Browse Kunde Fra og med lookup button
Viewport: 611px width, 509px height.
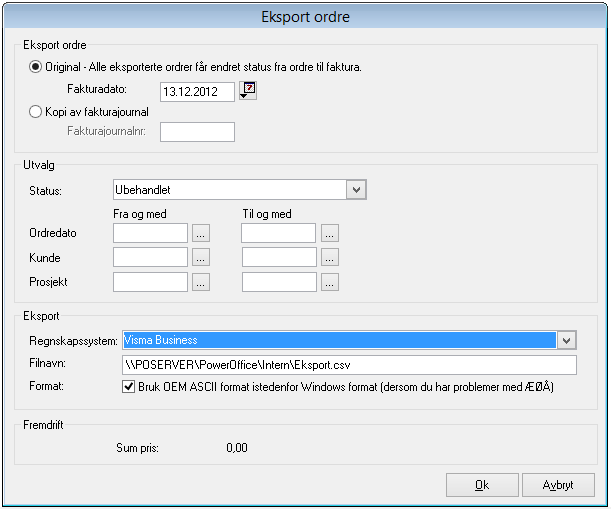click(x=201, y=257)
